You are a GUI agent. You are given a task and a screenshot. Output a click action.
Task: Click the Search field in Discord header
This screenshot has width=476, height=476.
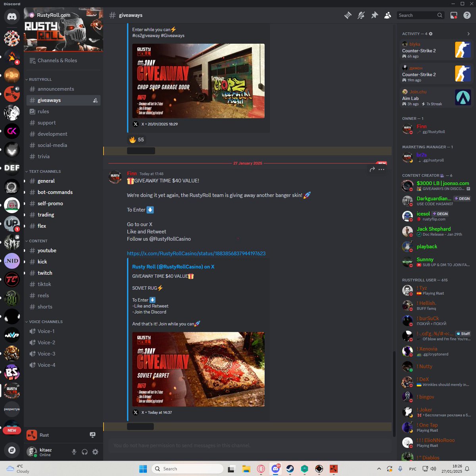click(x=420, y=15)
